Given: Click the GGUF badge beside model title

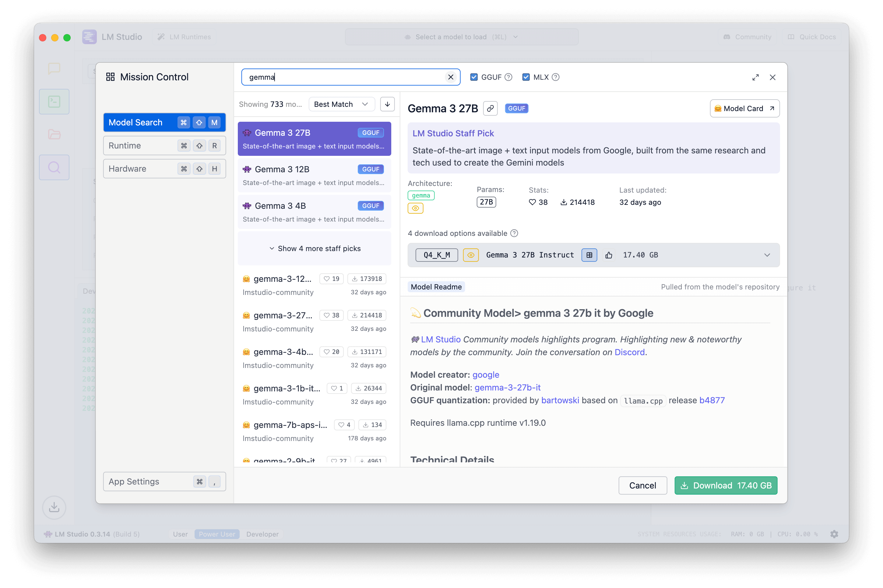Looking at the screenshot, I should 516,108.
